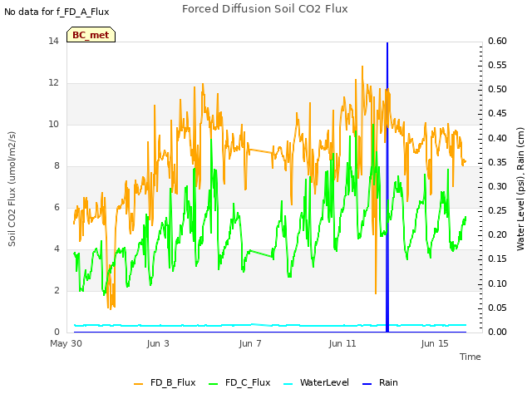Toggle the Rain legend entry
Image resolution: width=532 pixels, height=399 pixels.
(x=380, y=382)
